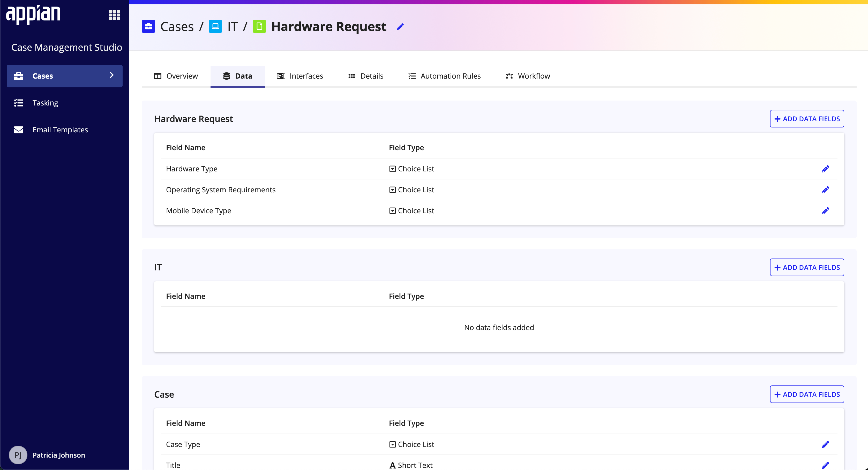This screenshot has height=470, width=868.
Task: Edit the Case Type field
Action: [x=825, y=444]
